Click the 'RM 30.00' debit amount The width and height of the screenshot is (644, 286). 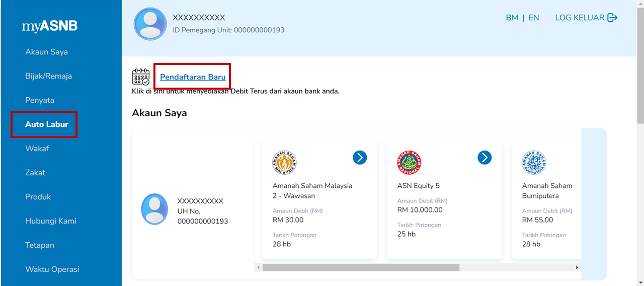click(x=288, y=220)
